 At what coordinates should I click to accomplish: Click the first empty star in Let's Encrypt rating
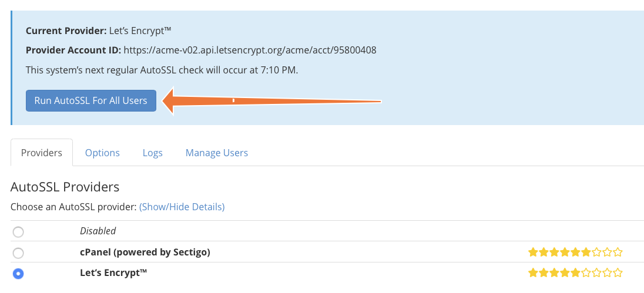tap(586, 273)
